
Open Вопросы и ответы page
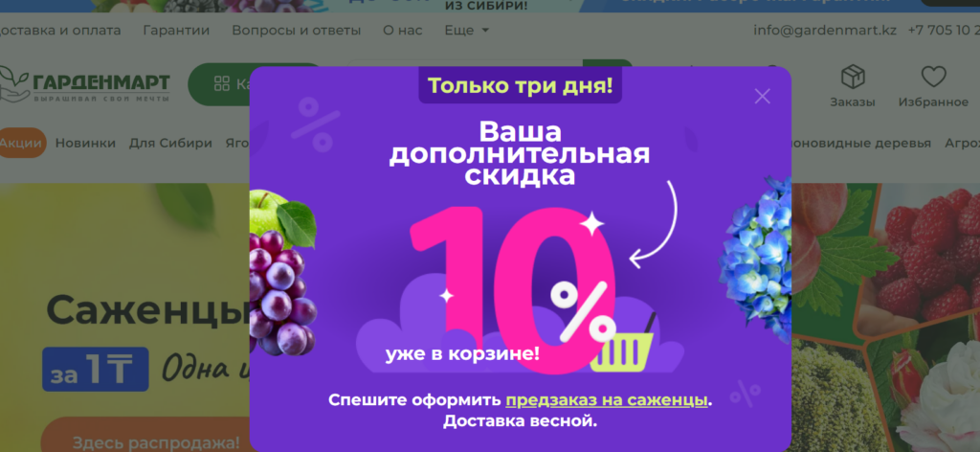(x=297, y=30)
